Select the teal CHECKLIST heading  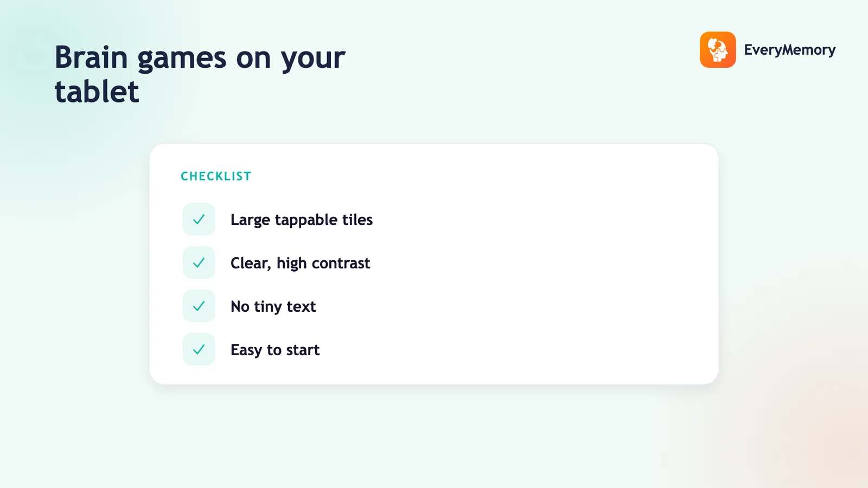point(216,176)
